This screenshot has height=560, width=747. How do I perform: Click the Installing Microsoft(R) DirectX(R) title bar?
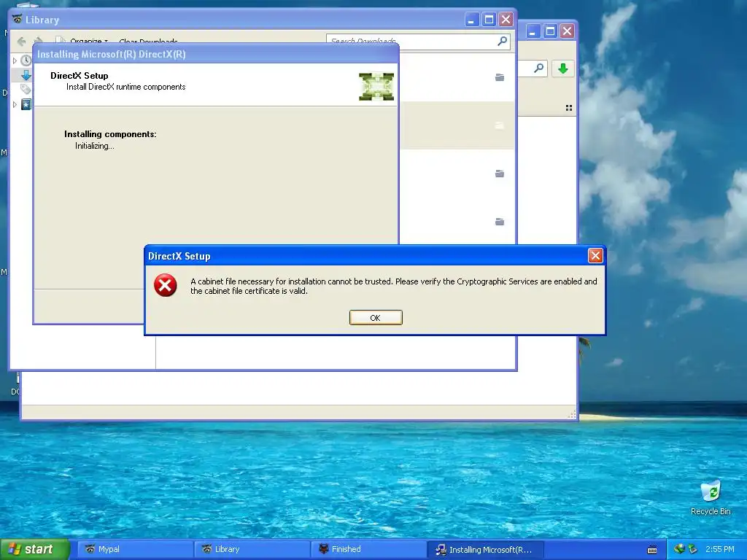[216, 54]
